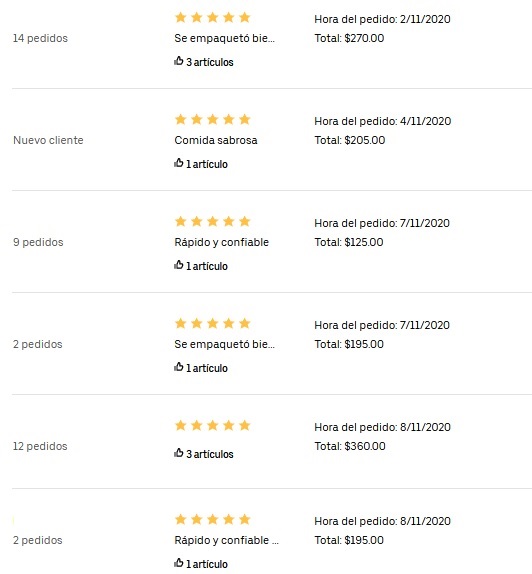This screenshot has width=532, height=574.
Task: Click star rating of Nuevo cliente review
Action: pyautogui.click(x=213, y=119)
